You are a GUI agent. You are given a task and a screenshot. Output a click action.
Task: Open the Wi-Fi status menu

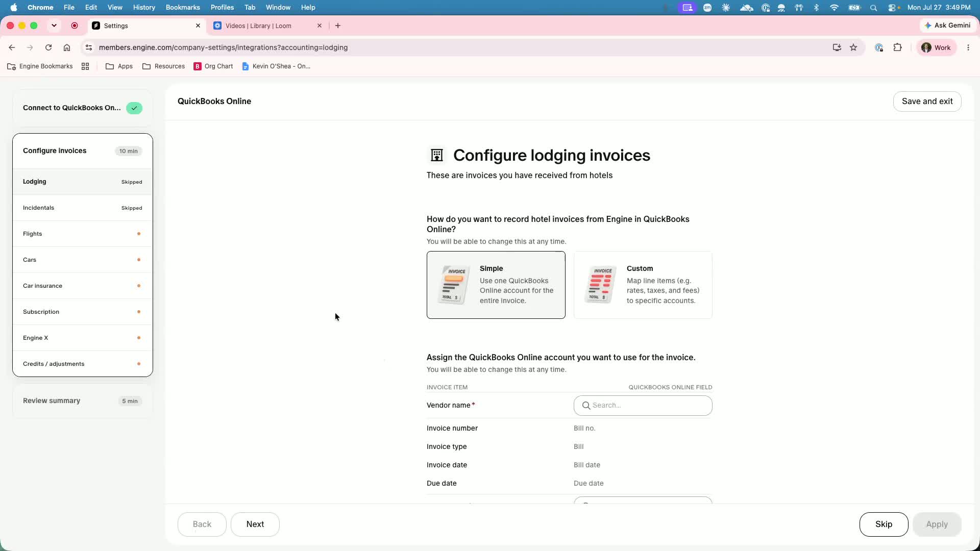(x=834, y=7)
